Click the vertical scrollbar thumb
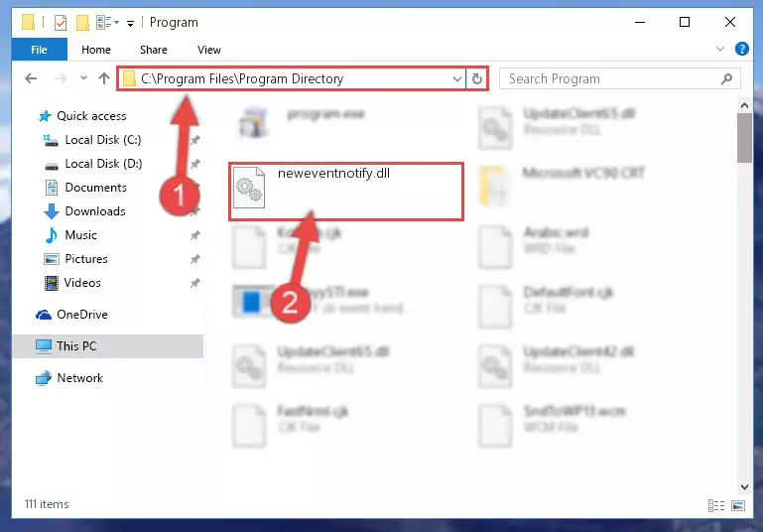The image size is (763, 532). pyautogui.click(x=744, y=138)
